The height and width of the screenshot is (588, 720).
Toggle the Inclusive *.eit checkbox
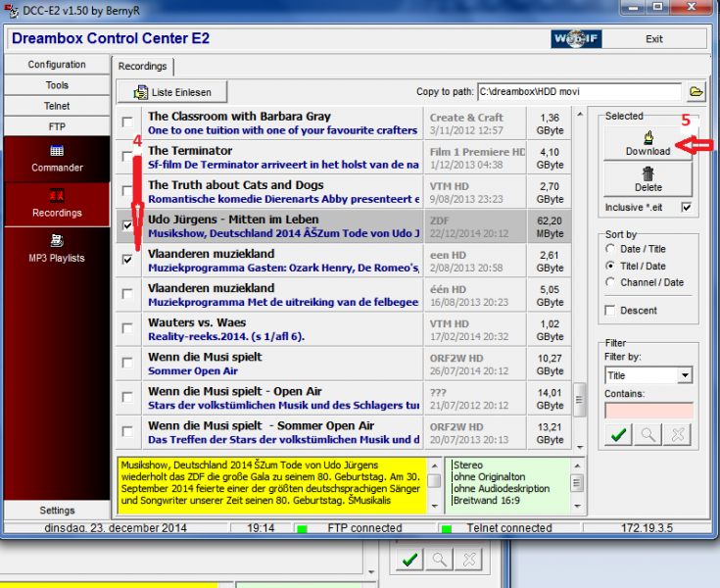pyautogui.click(x=686, y=208)
